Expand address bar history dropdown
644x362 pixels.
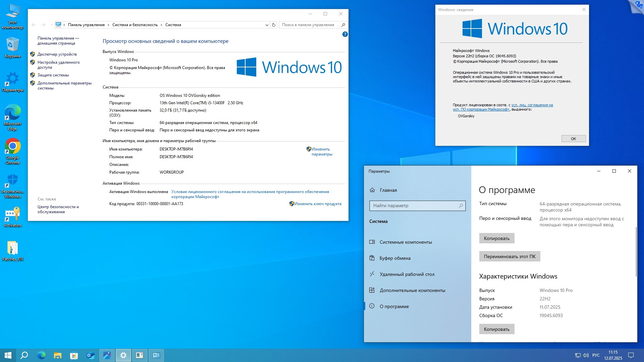(x=267, y=25)
